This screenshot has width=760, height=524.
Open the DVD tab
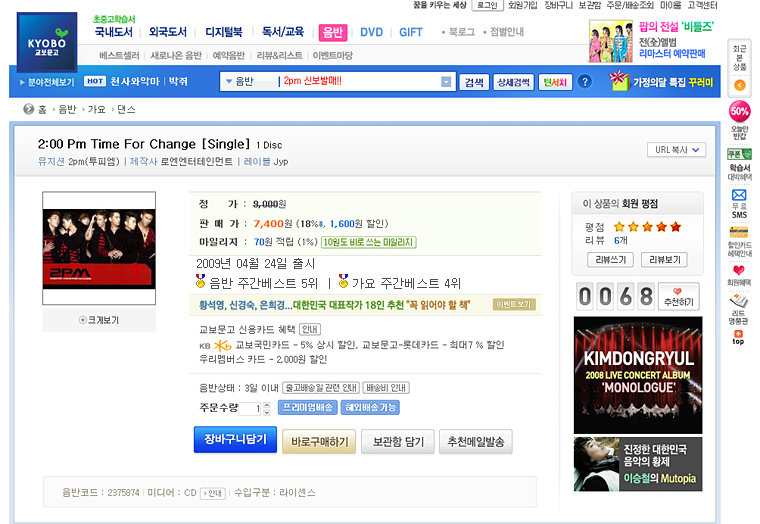(x=371, y=32)
